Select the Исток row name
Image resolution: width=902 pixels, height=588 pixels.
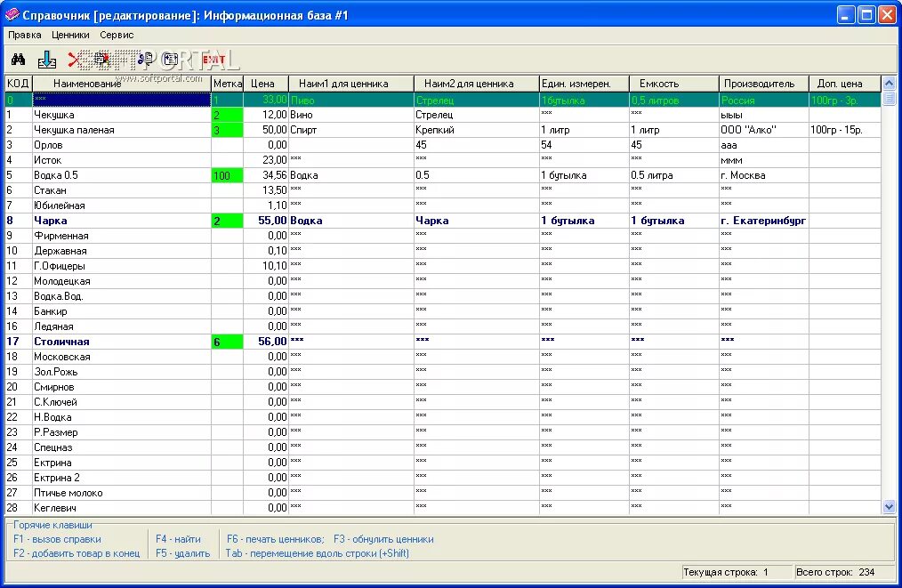click(122, 160)
